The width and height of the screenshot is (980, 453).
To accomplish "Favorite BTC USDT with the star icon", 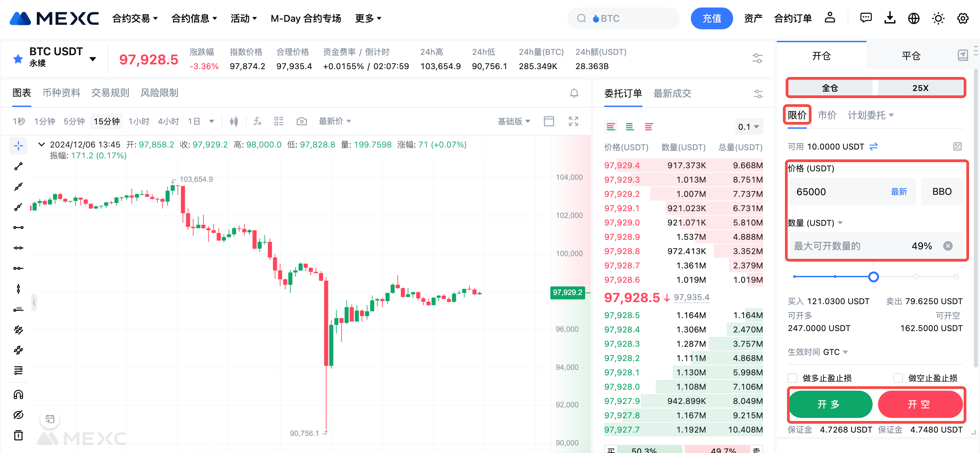I will pyautogui.click(x=18, y=59).
